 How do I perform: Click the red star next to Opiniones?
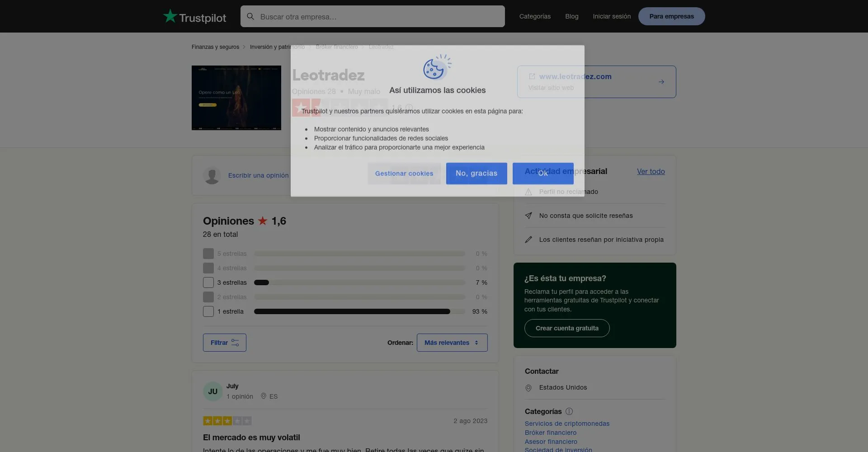click(x=263, y=221)
